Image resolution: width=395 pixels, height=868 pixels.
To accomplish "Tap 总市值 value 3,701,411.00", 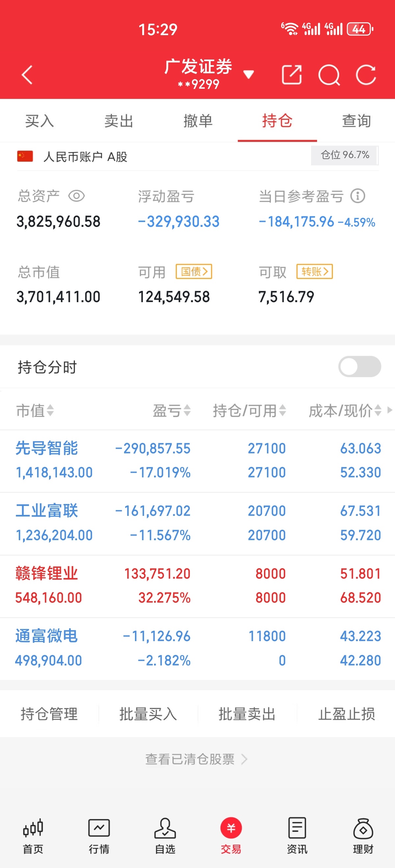I will 58,297.
